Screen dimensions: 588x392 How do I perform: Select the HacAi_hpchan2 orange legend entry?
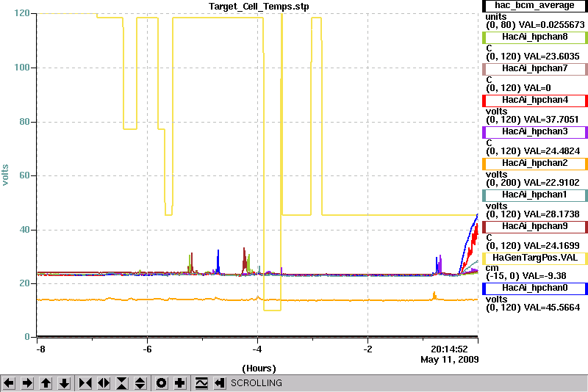point(534,163)
